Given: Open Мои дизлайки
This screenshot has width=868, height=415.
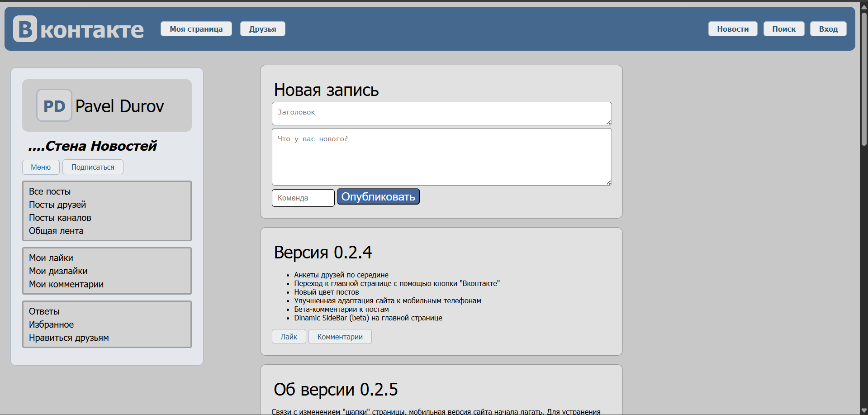Looking at the screenshot, I should 58,271.
